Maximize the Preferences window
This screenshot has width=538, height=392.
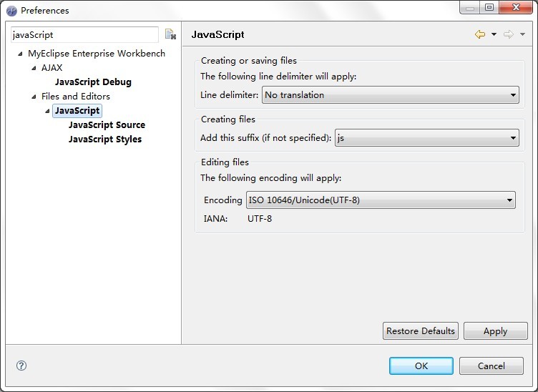pos(489,7)
